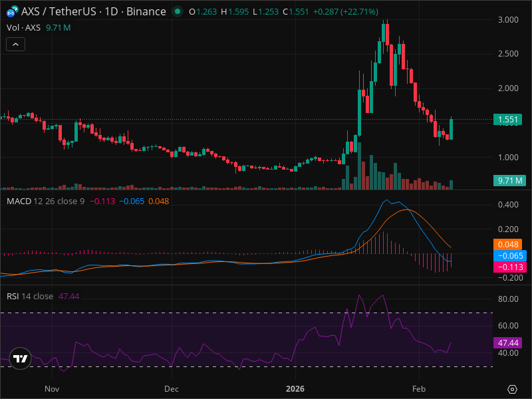Click the Vol · AXS indicator label
This screenshot has width=532, height=399.
coord(23,27)
